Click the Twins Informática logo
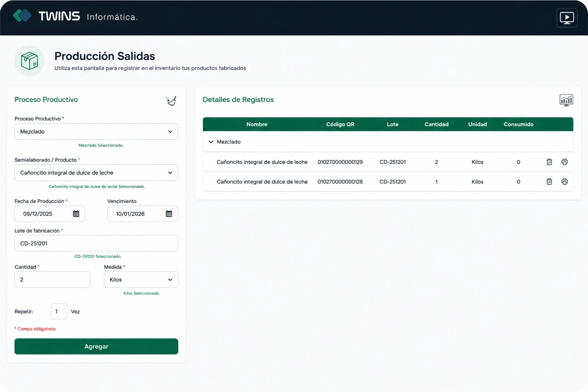 point(75,16)
